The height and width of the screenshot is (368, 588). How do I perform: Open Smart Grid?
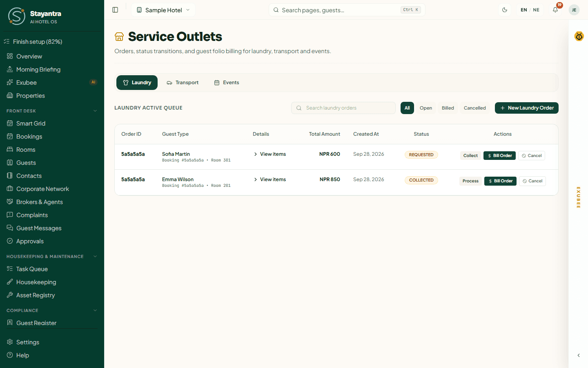[52, 123]
